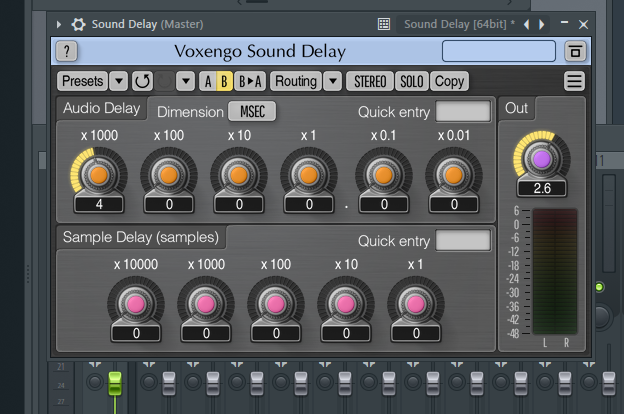The width and height of the screenshot is (624, 414).
Task: Click the value box under x 0.01 knob
Action: click(454, 204)
